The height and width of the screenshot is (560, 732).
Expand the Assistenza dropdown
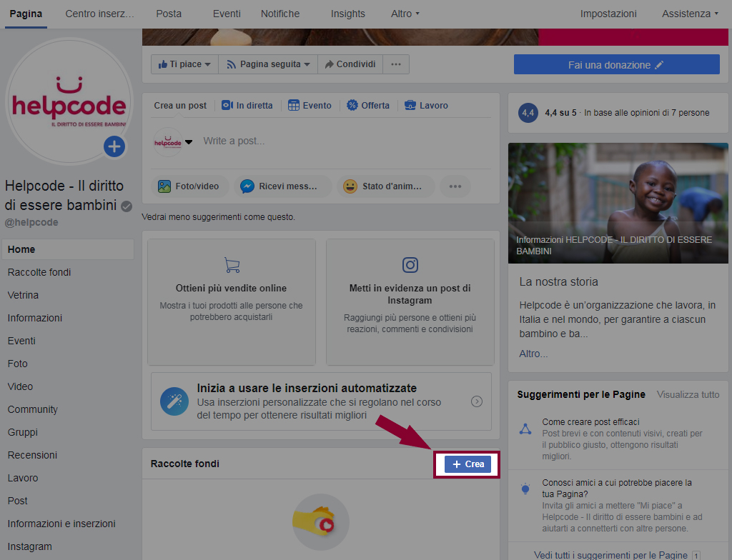tap(690, 14)
